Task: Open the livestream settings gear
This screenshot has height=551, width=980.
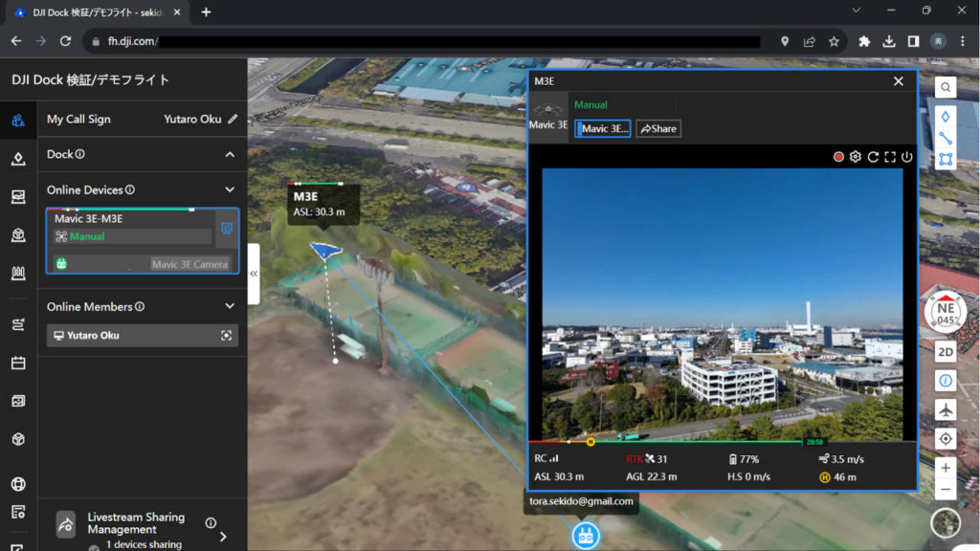Action: click(855, 156)
